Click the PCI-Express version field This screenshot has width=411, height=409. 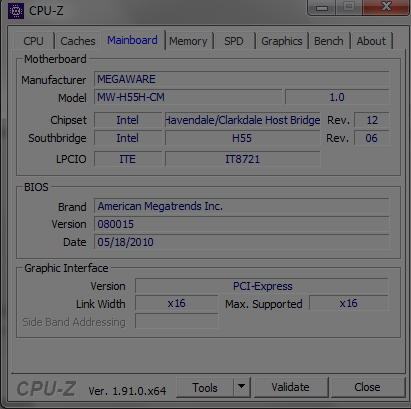pos(262,286)
